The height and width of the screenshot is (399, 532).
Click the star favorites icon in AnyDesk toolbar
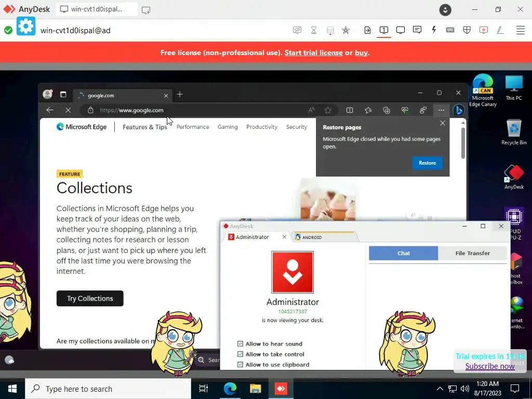click(x=345, y=30)
